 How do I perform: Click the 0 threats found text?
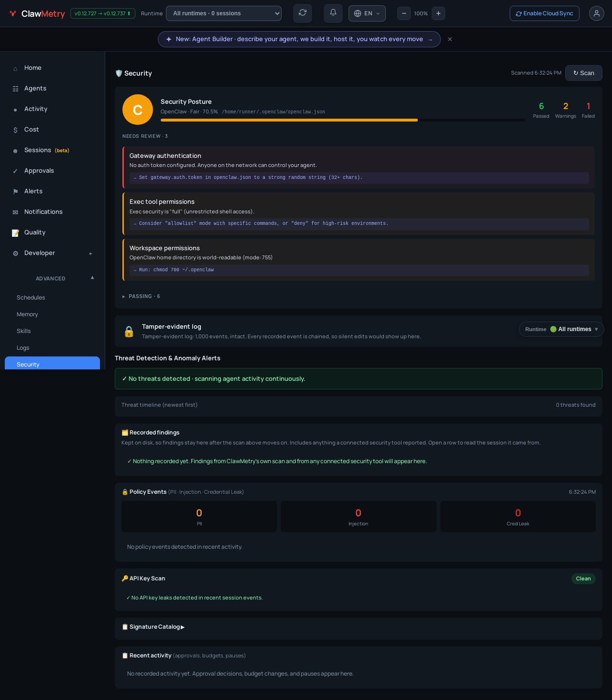(576, 405)
